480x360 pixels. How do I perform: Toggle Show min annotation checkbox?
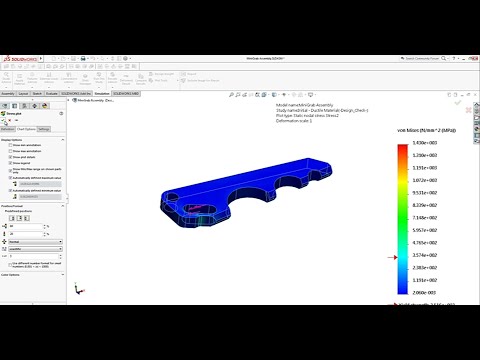(x=10, y=145)
